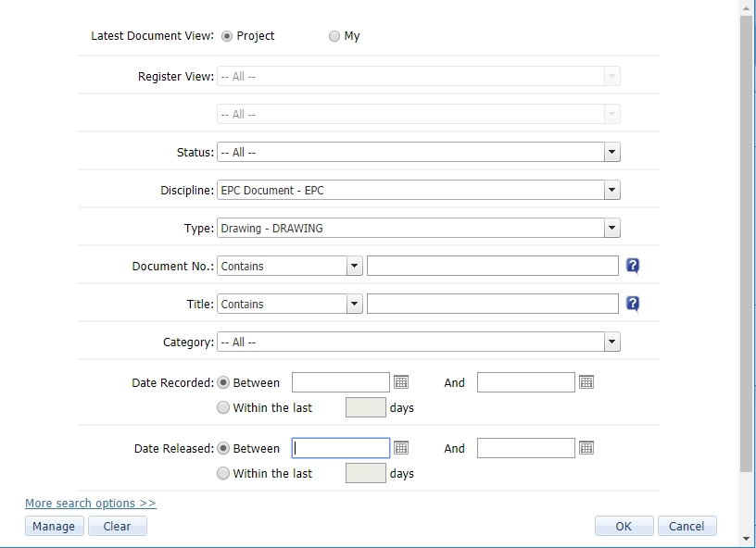Click the help icon beside Title field

[632, 304]
